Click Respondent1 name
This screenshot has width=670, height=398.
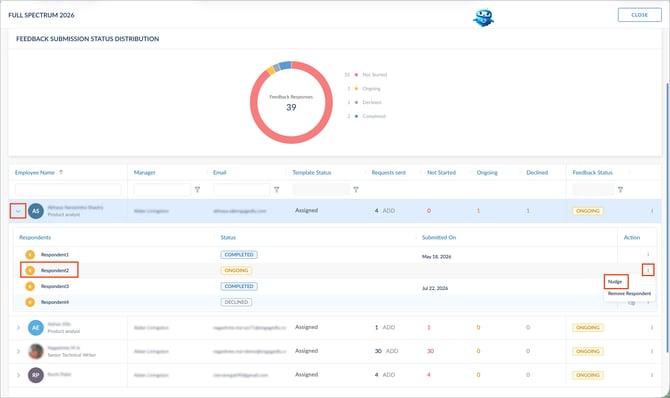pyautogui.click(x=55, y=255)
